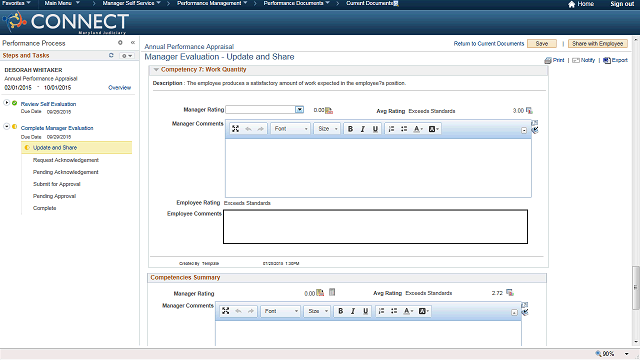Image resolution: width=640 pixels, height=360 pixels.
Task: Go to Home
Action: pyautogui.click(x=581, y=4)
